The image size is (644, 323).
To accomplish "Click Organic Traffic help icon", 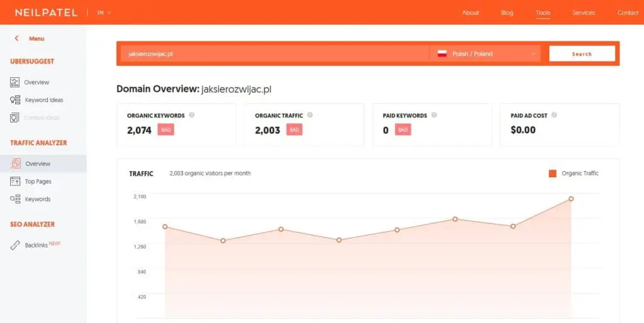I will tap(310, 116).
